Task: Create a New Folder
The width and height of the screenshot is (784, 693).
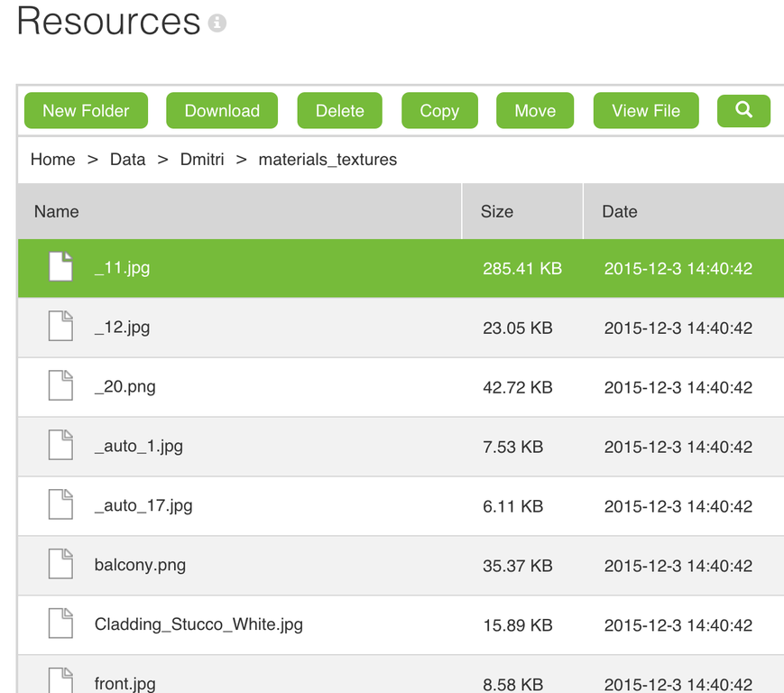Action: tap(86, 110)
